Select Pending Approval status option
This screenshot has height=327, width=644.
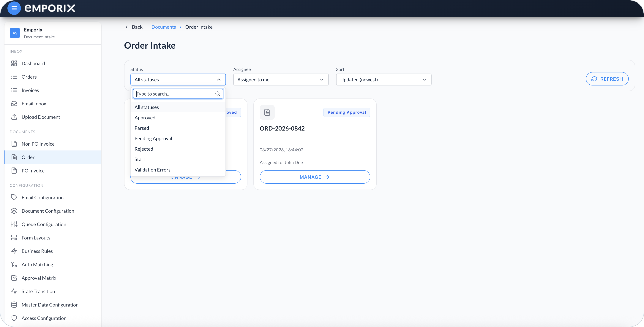click(178, 138)
